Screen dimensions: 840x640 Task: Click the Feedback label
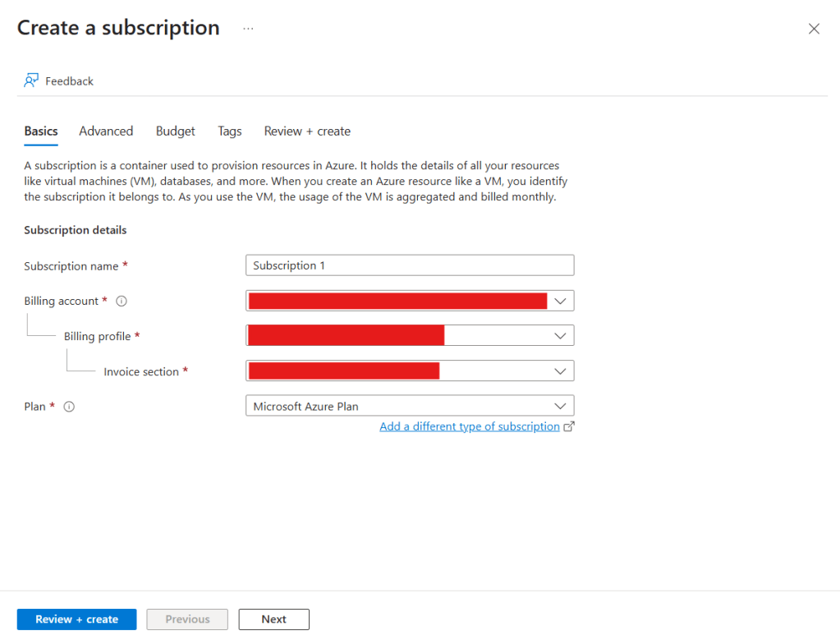point(69,81)
